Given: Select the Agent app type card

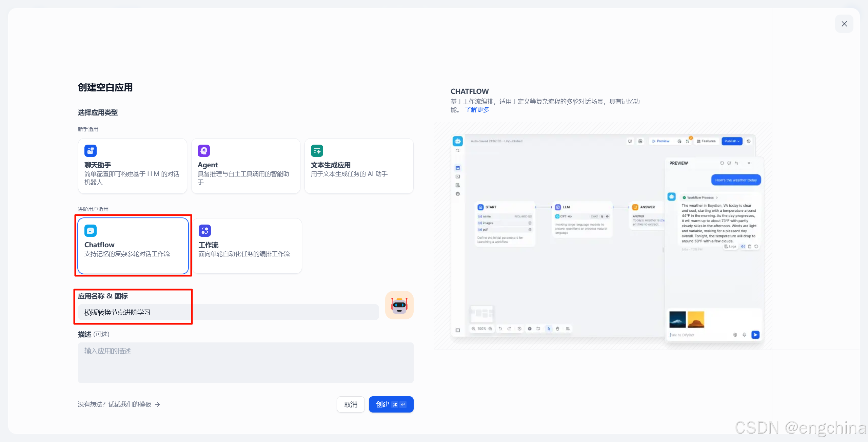Looking at the screenshot, I should coord(245,166).
